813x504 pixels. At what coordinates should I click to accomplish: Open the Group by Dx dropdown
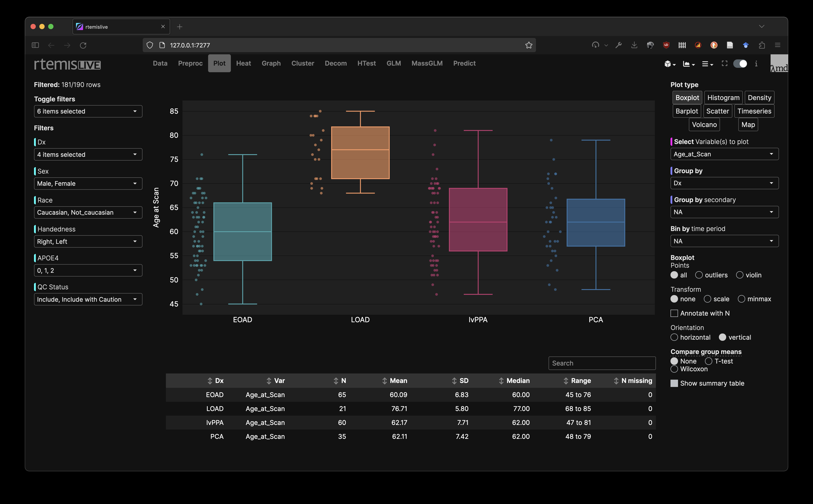(x=724, y=183)
